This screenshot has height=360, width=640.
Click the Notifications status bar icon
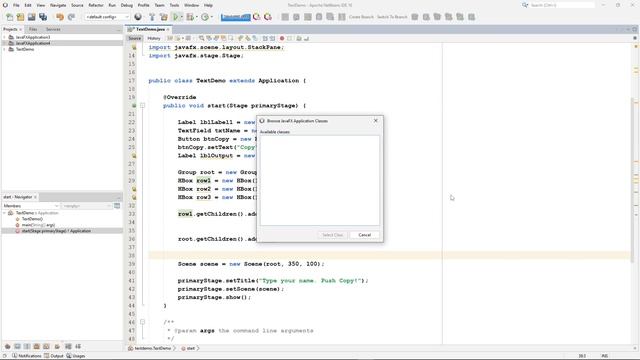pos(26,356)
